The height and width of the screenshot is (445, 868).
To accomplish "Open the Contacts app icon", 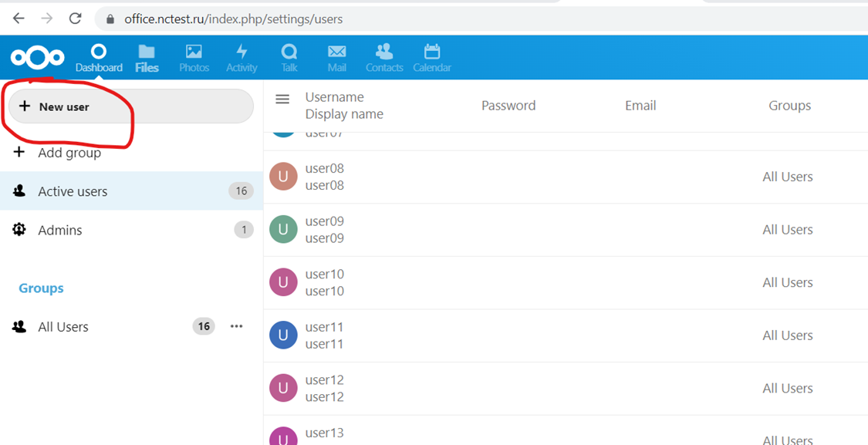I will (x=384, y=57).
